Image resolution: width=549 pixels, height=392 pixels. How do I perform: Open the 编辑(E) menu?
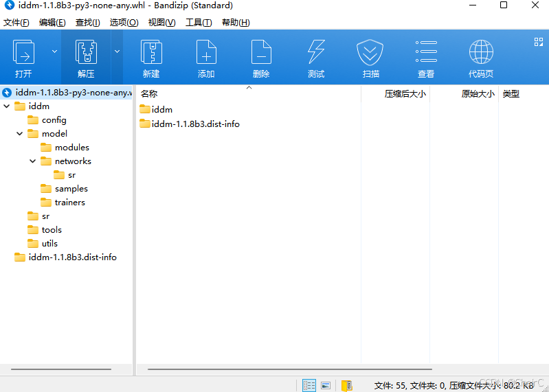[52, 23]
